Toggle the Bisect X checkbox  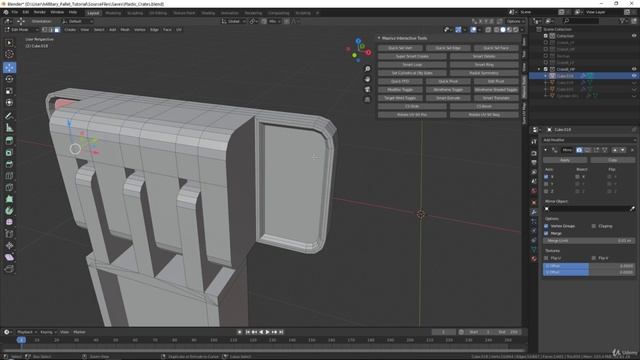(x=577, y=177)
